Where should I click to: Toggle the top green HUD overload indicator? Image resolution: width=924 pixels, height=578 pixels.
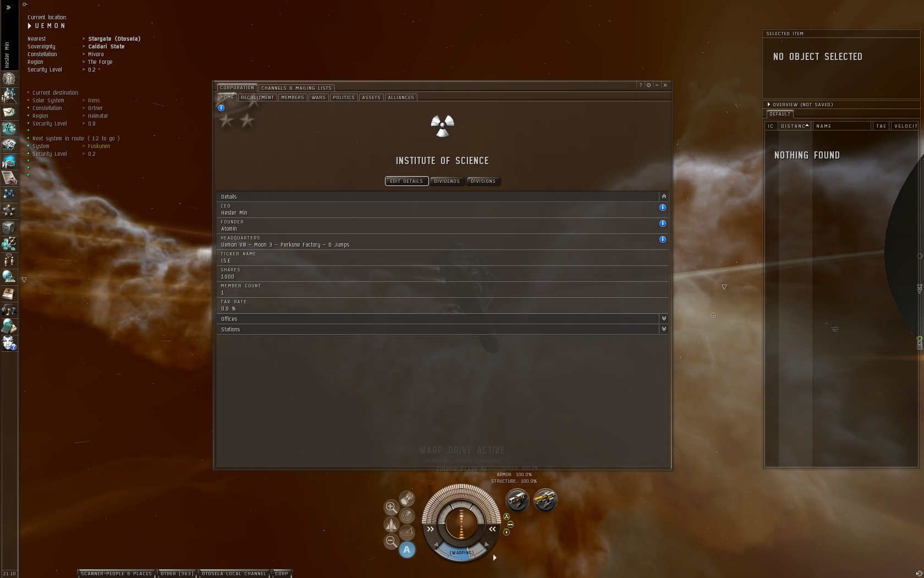(x=507, y=517)
